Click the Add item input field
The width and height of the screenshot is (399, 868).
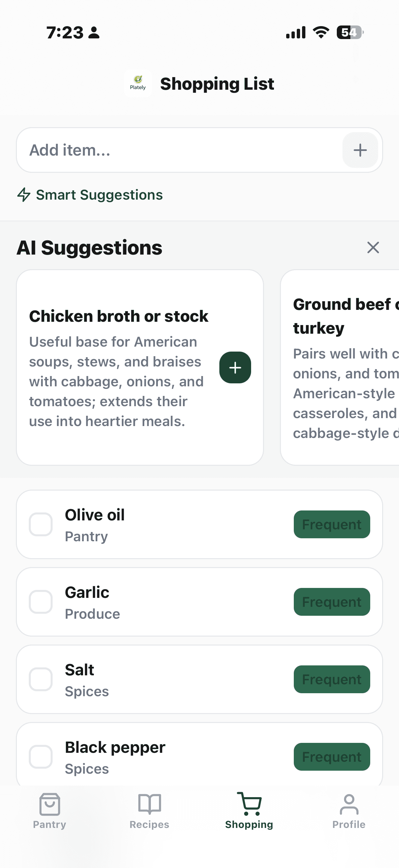click(168, 150)
